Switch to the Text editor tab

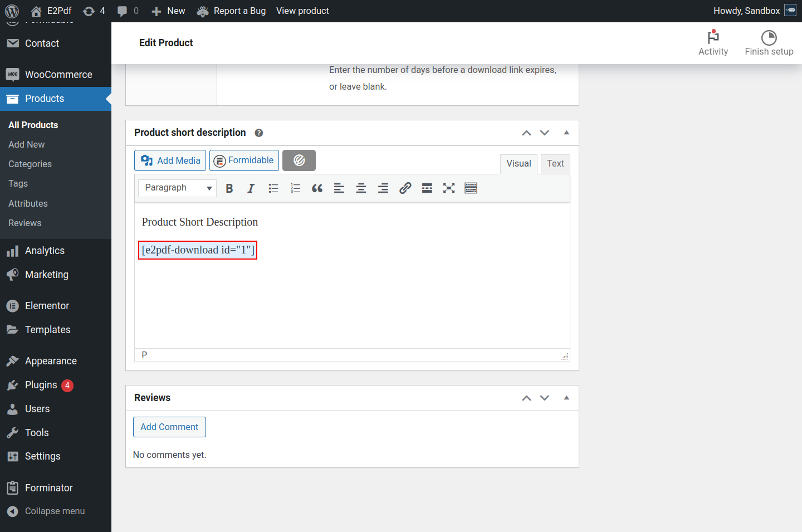555,164
